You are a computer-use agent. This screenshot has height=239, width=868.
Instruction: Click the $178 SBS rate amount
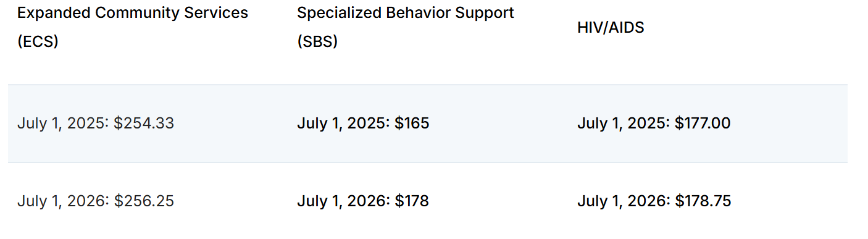412,201
